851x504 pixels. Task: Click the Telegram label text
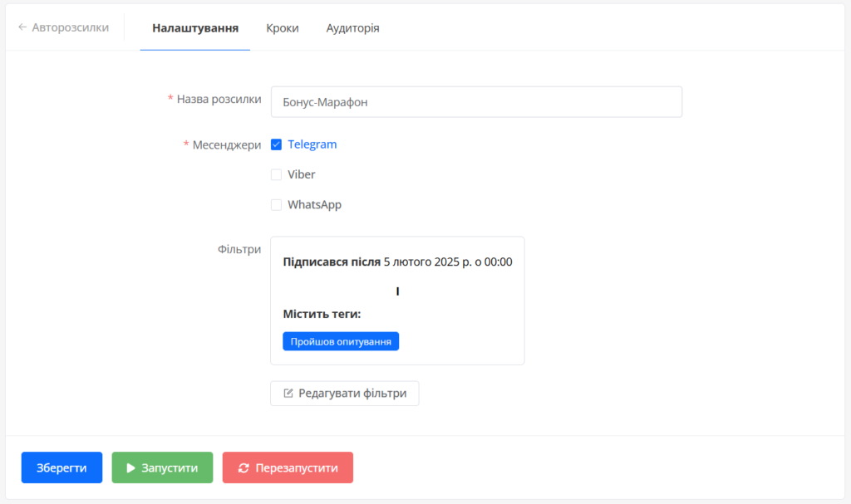312,144
